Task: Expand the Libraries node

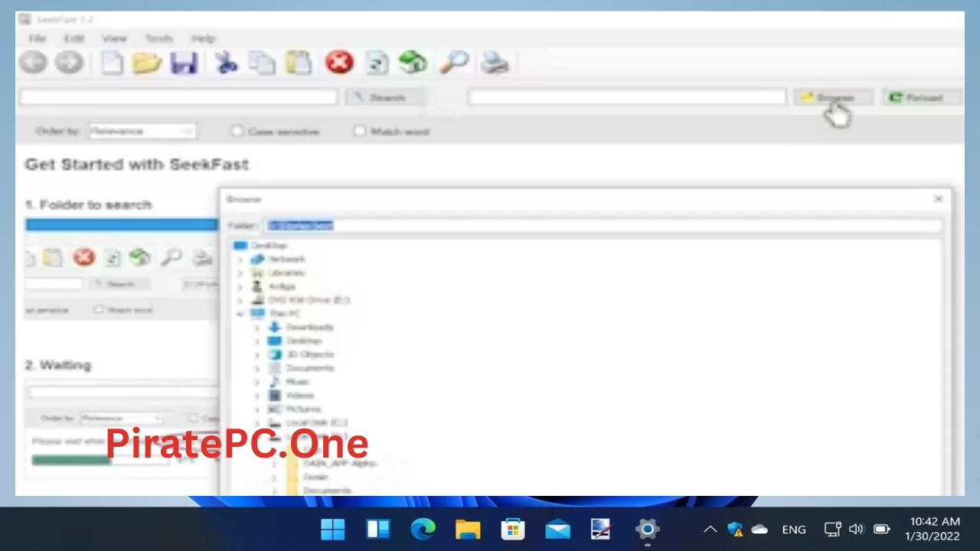Action: point(240,273)
